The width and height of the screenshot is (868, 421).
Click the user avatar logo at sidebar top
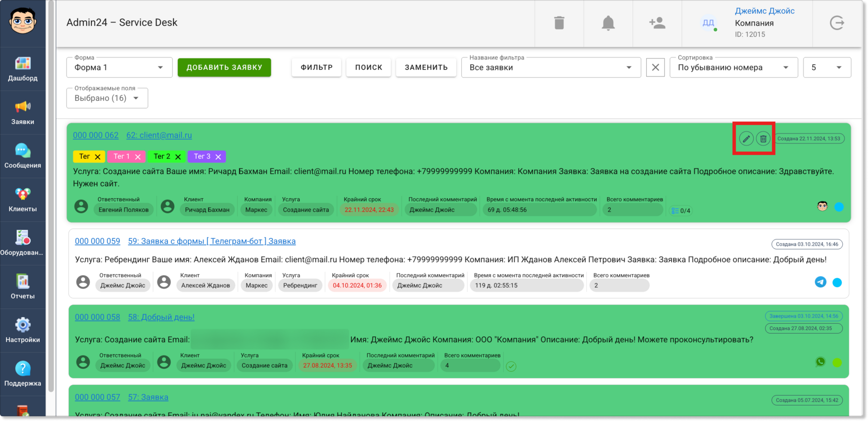tap(23, 21)
